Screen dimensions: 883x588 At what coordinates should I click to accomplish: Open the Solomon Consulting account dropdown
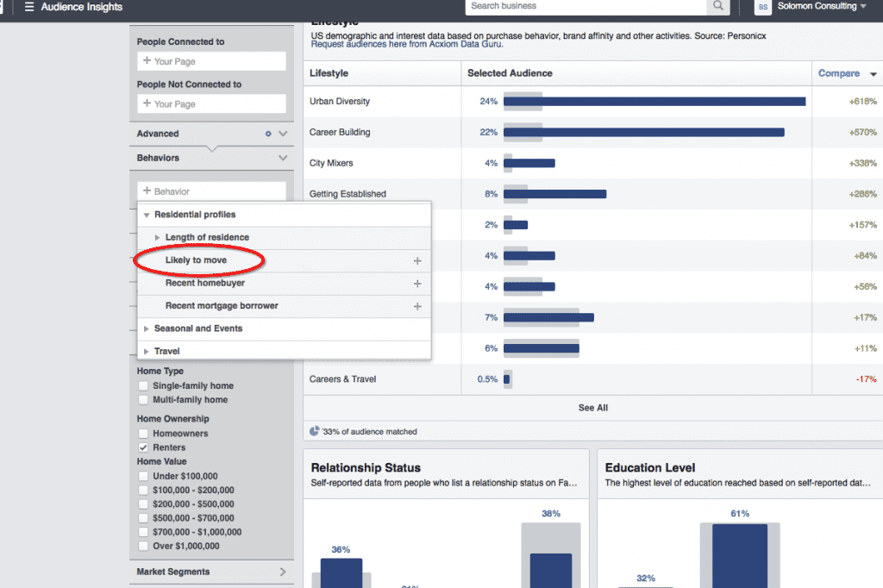pyautogui.click(x=822, y=6)
